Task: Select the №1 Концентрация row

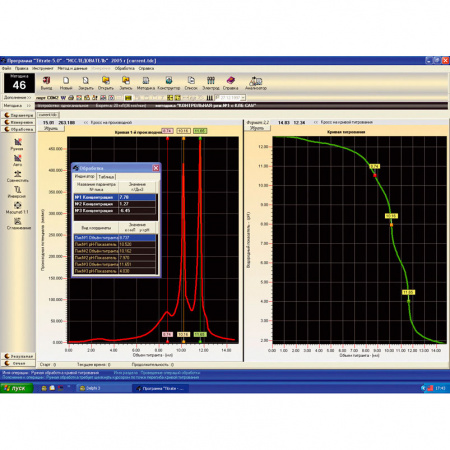Action: (115, 197)
